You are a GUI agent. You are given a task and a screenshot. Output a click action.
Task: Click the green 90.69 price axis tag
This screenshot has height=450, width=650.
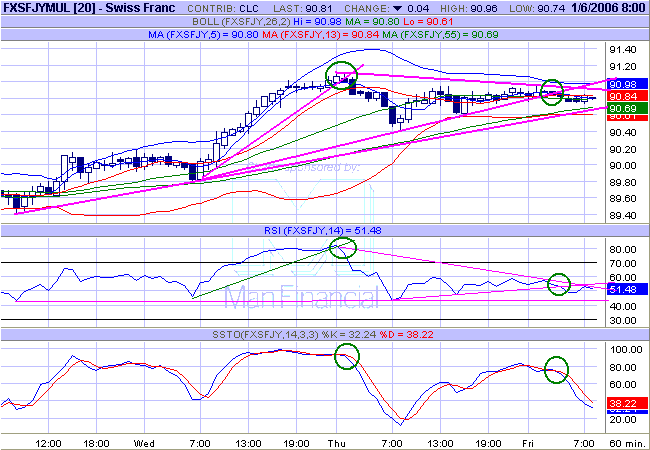[x=626, y=109]
